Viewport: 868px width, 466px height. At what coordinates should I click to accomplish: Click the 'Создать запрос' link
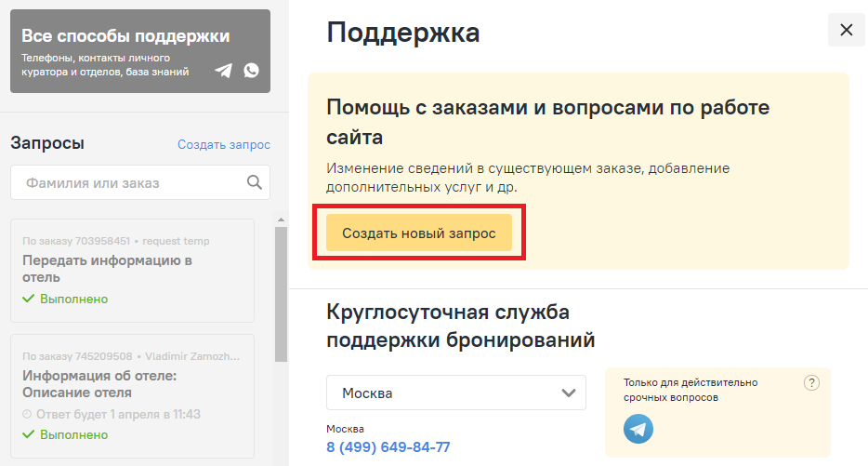click(224, 144)
